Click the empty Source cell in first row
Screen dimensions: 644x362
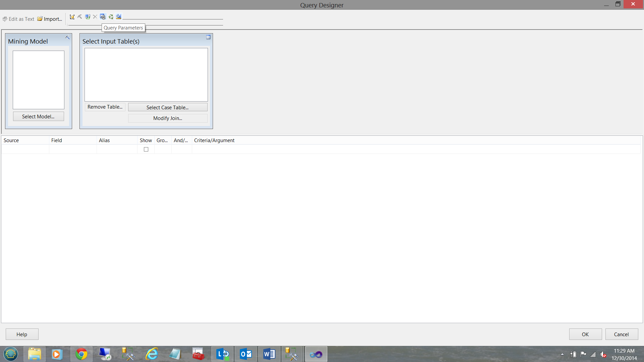point(25,149)
